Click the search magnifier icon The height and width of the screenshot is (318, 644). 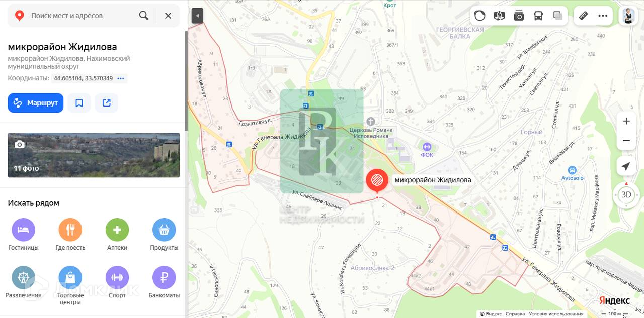point(144,16)
